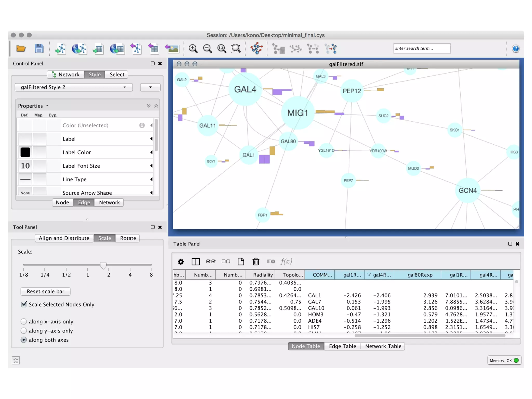The width and height of the screenshot is (532, 399).
Task: Click the black Label Color default swatch
Action: tap(25, 152)
